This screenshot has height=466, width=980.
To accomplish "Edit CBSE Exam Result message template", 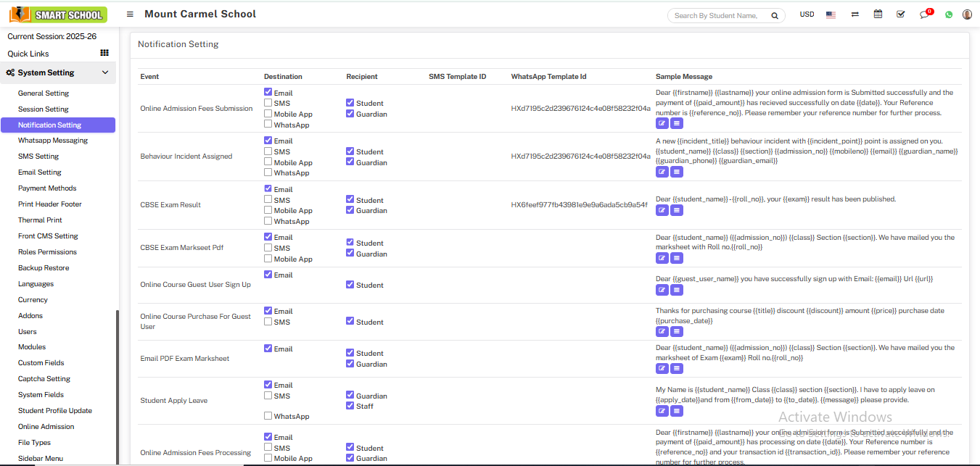I will point(662,210).
